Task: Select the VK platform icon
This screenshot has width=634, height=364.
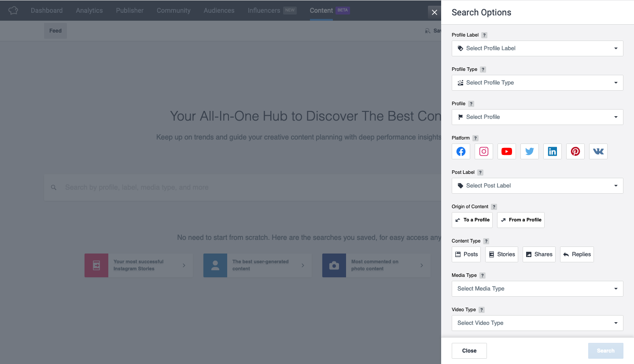Action: pyautogui.click(x=598, y=151)
